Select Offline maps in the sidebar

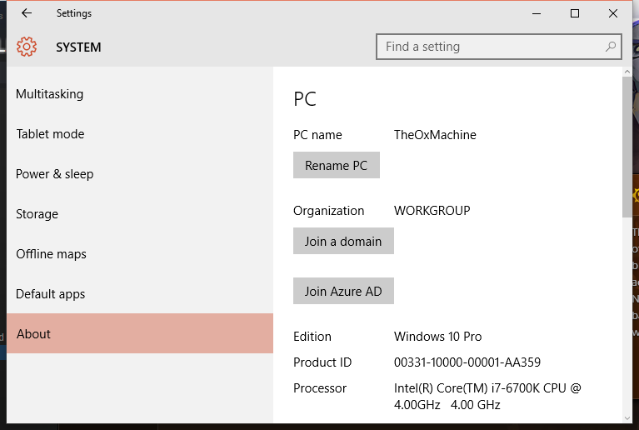pyautogui.click(x=51, y=254)
